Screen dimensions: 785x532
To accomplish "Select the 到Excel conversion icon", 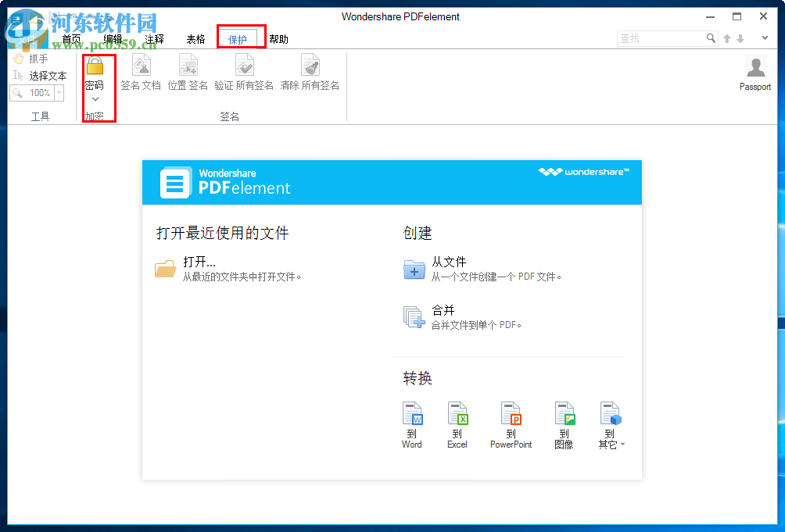I will (457, 414).
